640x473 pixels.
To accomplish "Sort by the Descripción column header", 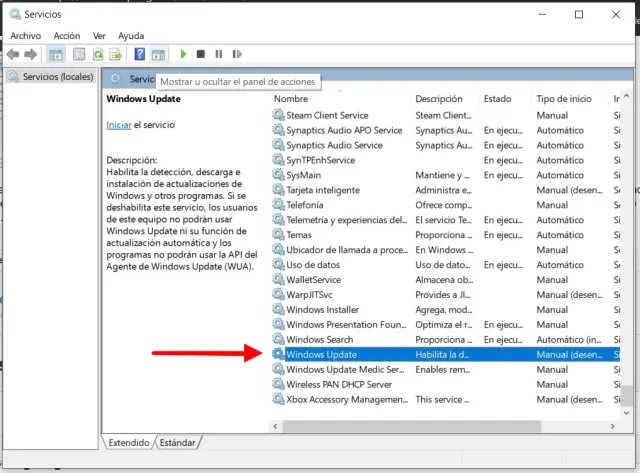I will pyautogui.click(x=439, y=99).
